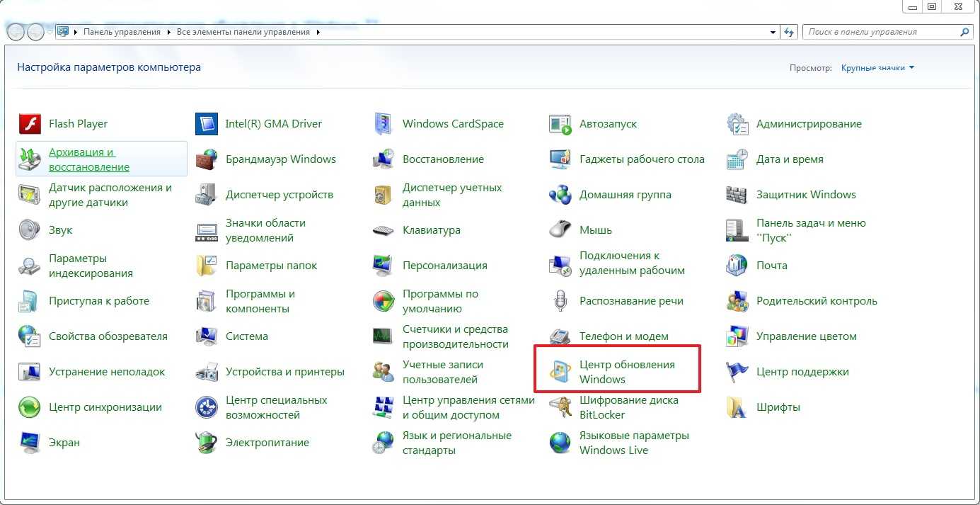This screenshot has width=980, height=505.
Task: Click the Поиск в панели управления field
Action: coord(881,32)
